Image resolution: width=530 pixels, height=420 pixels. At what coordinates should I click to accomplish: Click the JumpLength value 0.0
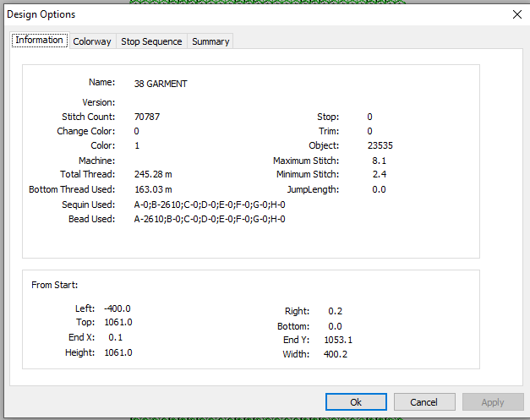point(379,189)
